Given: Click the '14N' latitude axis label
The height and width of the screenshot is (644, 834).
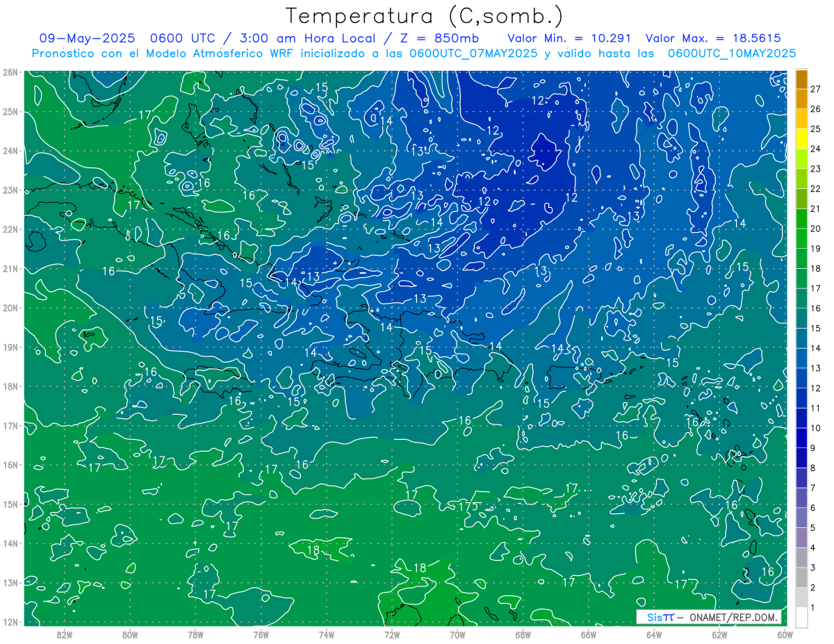Looking at the screenshot, I should [10, 543].
